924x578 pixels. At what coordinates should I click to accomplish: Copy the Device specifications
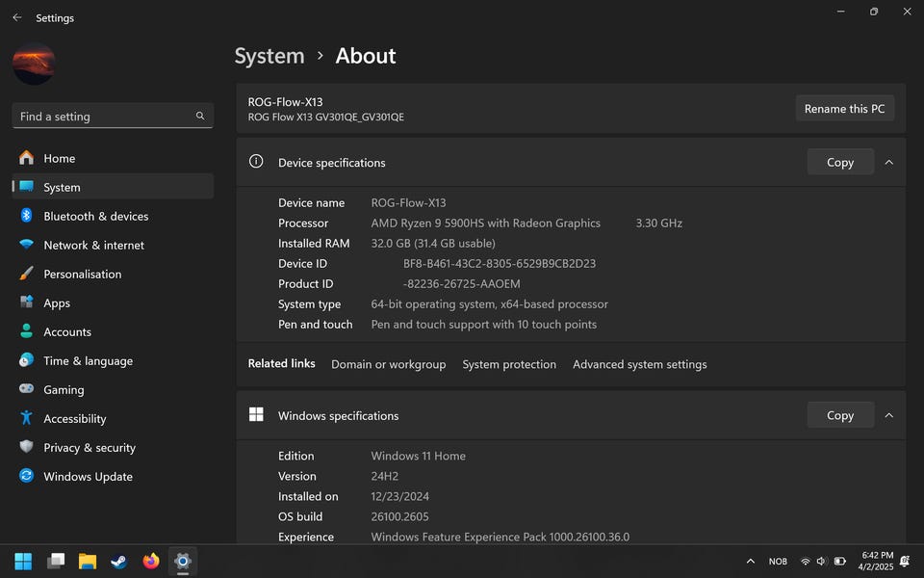pyautogui.click(x=839, y=162)
